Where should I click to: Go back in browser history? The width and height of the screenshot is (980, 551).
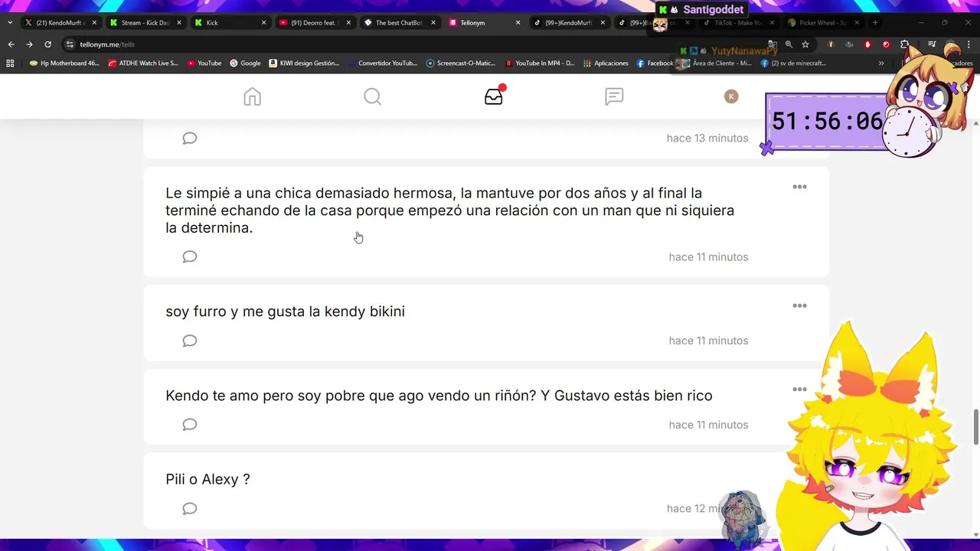pos(11,44)
